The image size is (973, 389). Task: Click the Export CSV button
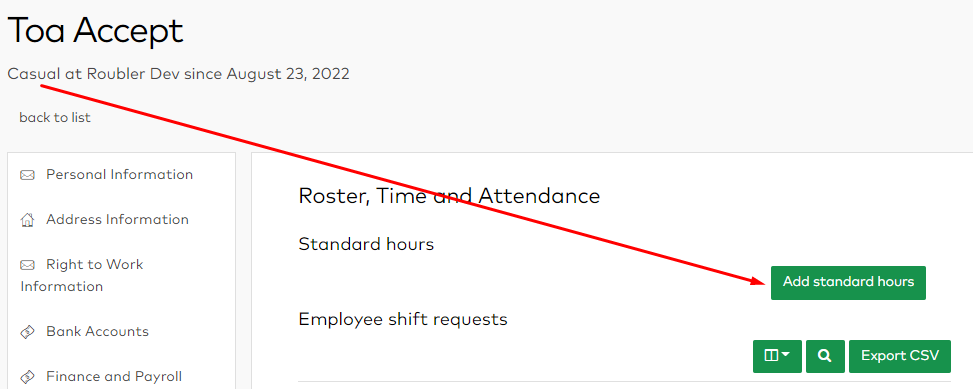click(900, 356)
